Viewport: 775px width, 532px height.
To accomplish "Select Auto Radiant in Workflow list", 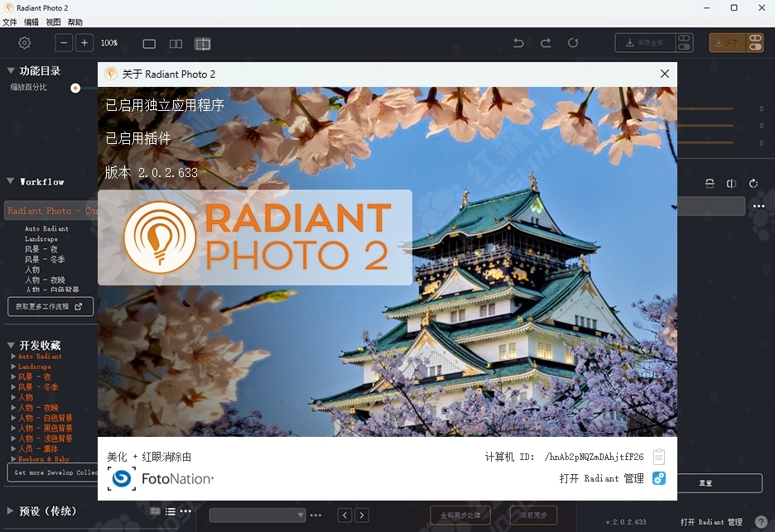I will pyautogui.click(x=46, y=228).
